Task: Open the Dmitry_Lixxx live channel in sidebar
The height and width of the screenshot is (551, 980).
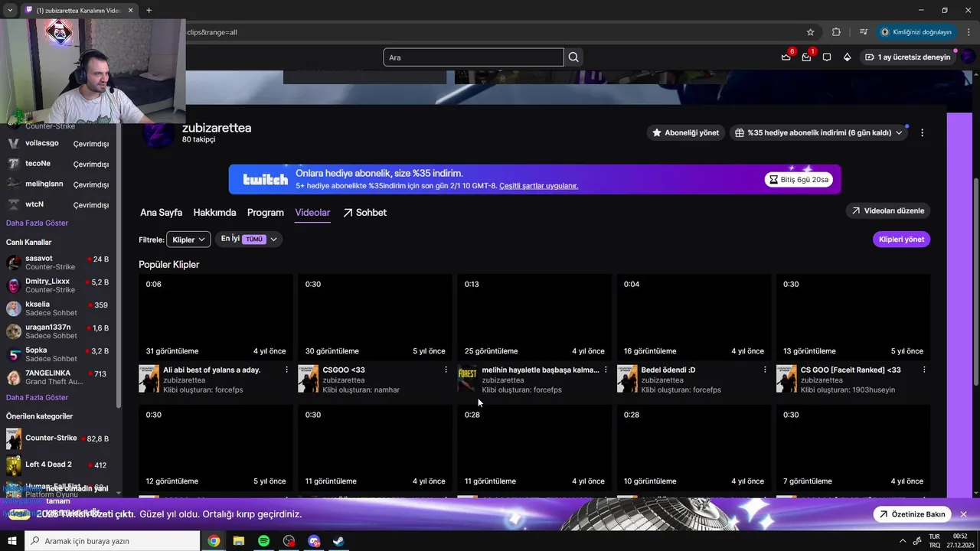Action: 58,285
